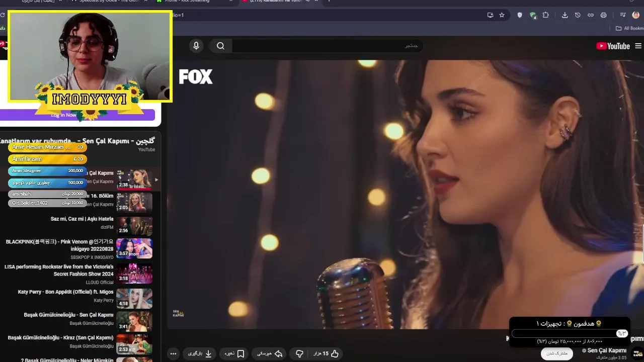Open the 2:05 playlist video thumbnail
The image size is (644, 362).
point(134,203)
